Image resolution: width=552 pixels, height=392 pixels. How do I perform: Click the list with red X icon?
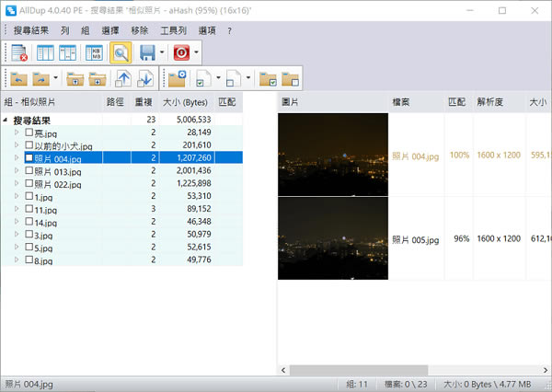tap(20, 52)
